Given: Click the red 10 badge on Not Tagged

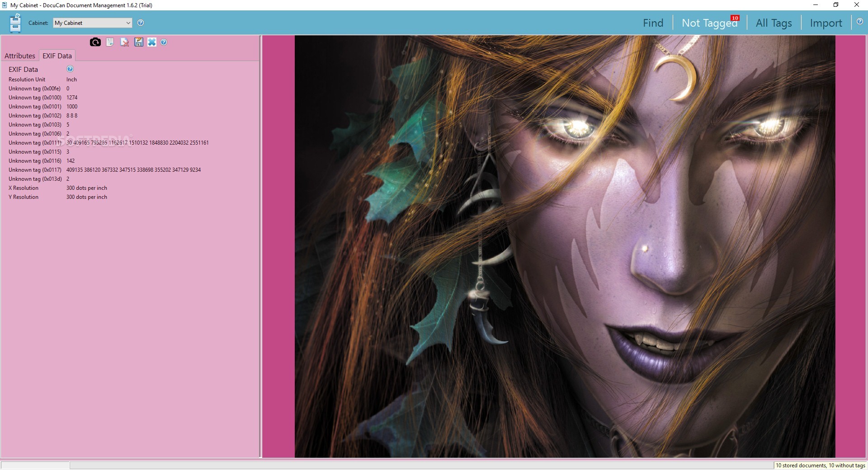Looking at the screenshot, I should point(735,18).
